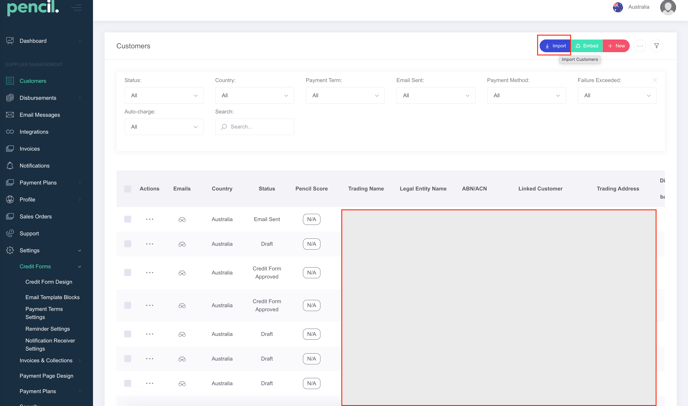
Task: Open the user profile avatar
Action: [x=668, y=7]
